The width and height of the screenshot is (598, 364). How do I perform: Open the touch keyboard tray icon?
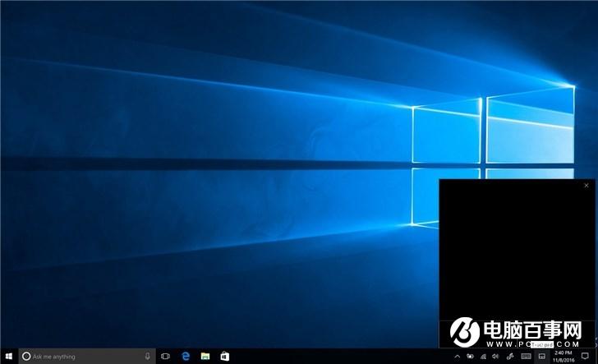[x=526, y=357]
